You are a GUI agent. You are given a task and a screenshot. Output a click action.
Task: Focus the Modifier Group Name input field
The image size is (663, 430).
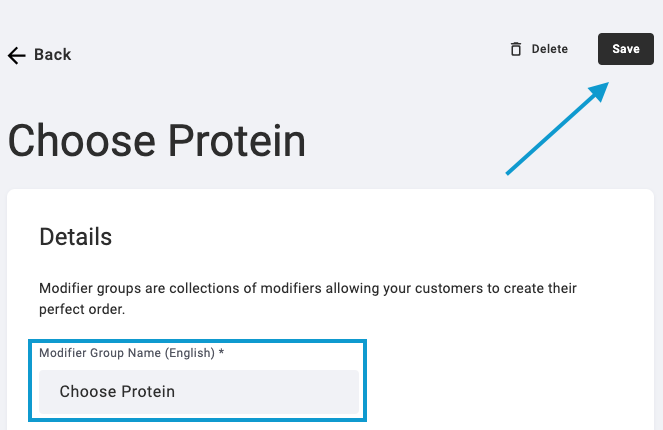point(199,392)
